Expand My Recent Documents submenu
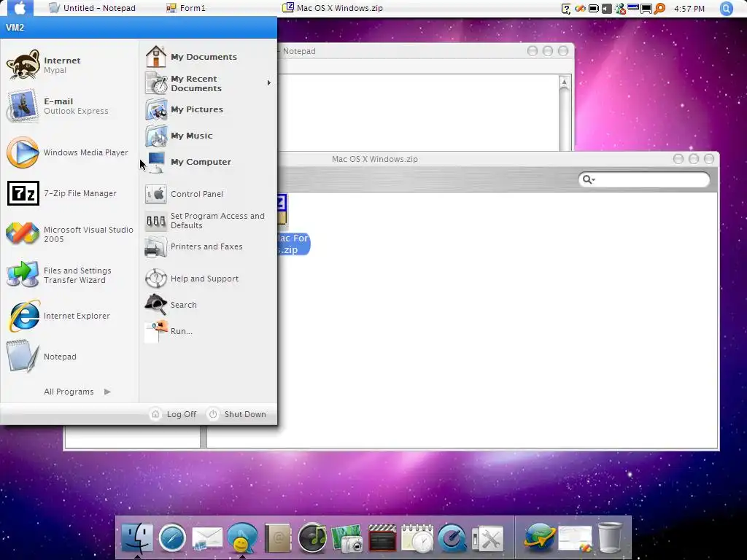 (208, 83)
